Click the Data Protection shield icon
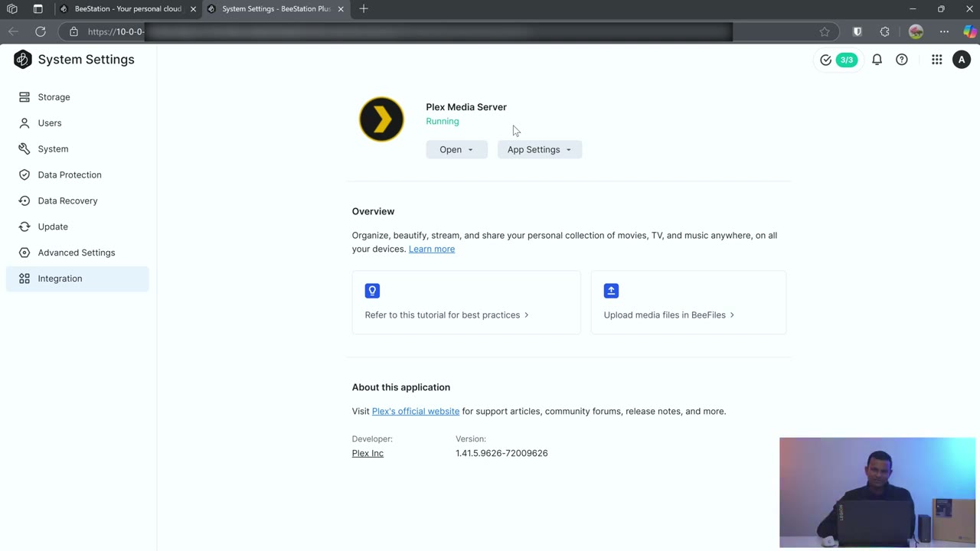This screenshot has width=980, height=551. pyautogui.click(x=24, y=174)
